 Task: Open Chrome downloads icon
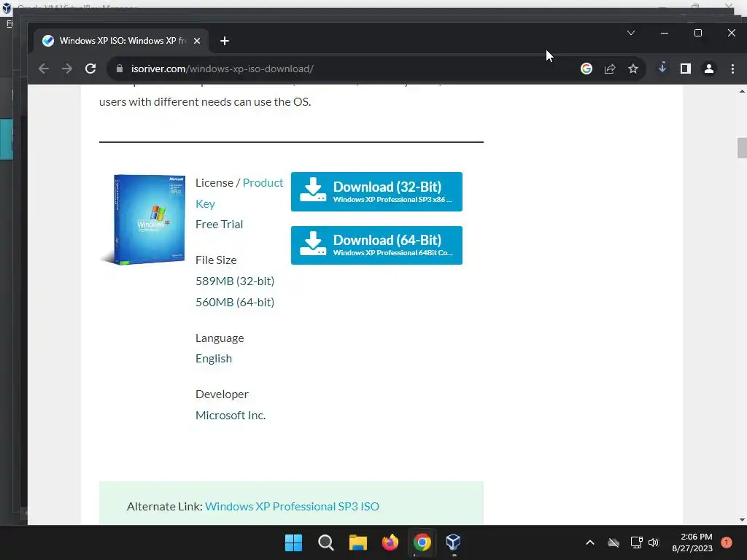point(662,68)
